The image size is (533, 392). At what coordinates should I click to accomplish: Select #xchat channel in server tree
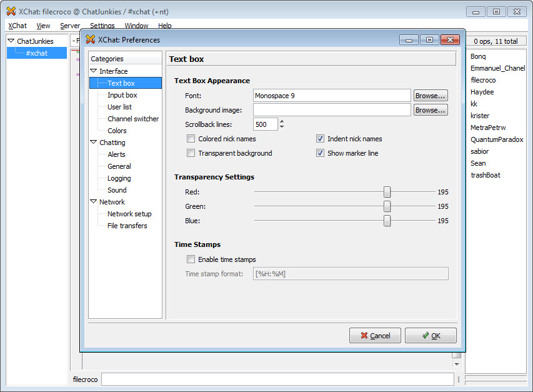click(x=37, y=53)
